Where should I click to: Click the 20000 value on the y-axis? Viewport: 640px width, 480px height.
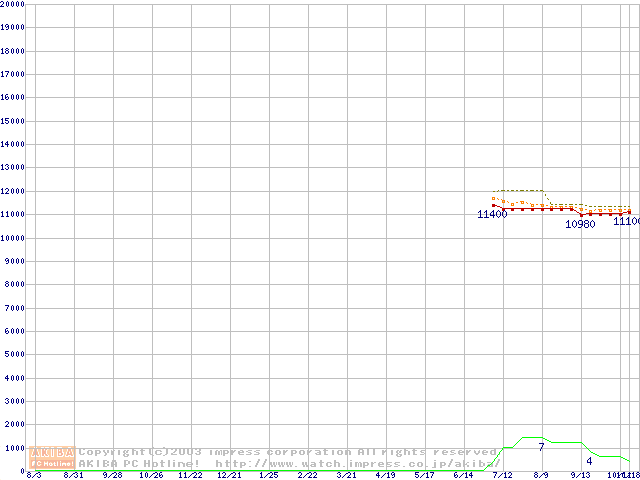[x=13, y=4]
